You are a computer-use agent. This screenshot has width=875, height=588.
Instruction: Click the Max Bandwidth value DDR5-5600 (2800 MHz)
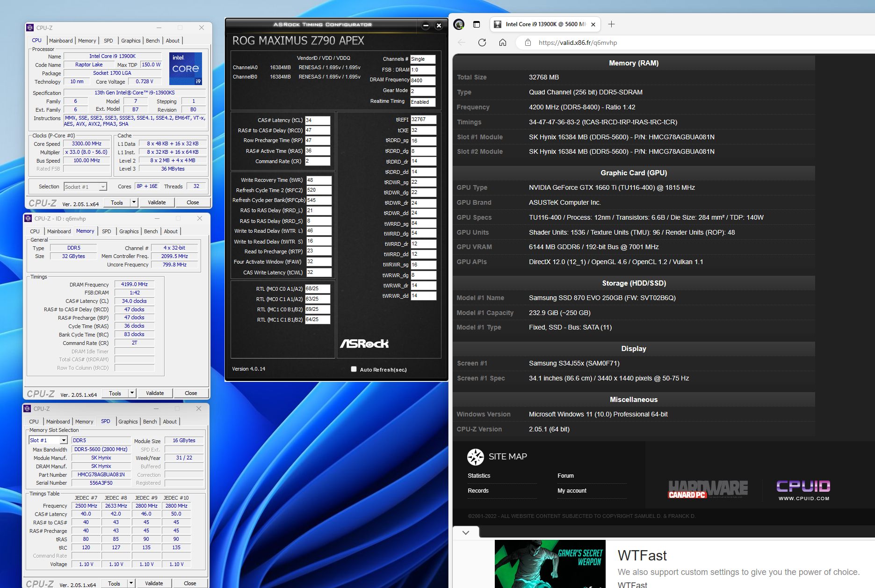pyautogui.click(x=101, y=450)
